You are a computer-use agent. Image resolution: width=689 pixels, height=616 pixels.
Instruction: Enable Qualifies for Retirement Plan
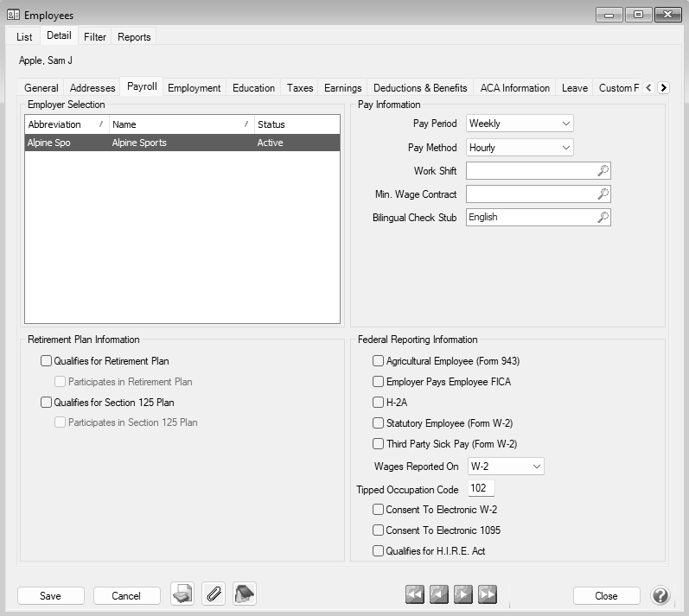pyautogui.click(x=47, y=361)
